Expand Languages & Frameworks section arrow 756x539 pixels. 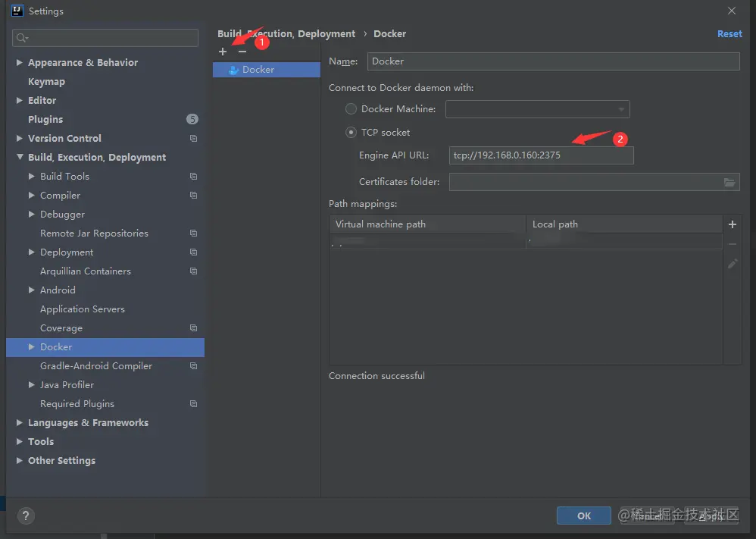tap(19, 423)
